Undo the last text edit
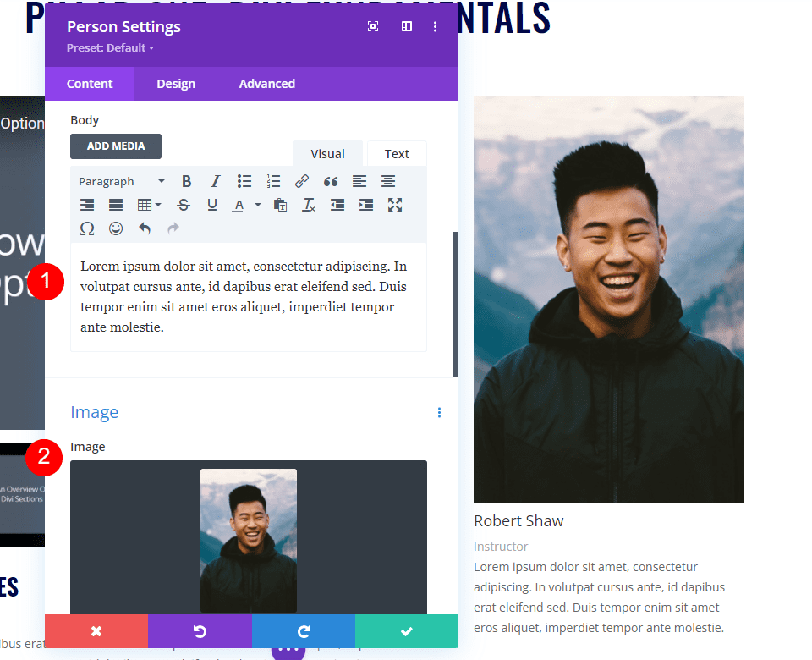 click(x=144, y=228)
